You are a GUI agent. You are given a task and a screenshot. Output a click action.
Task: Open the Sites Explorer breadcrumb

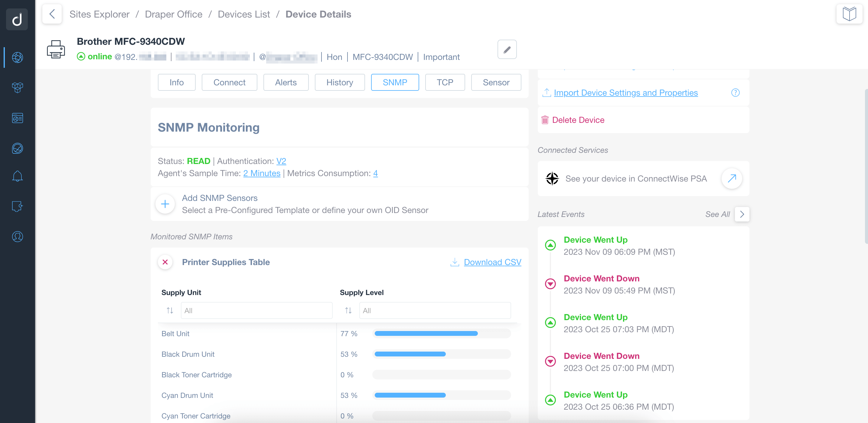100,14
